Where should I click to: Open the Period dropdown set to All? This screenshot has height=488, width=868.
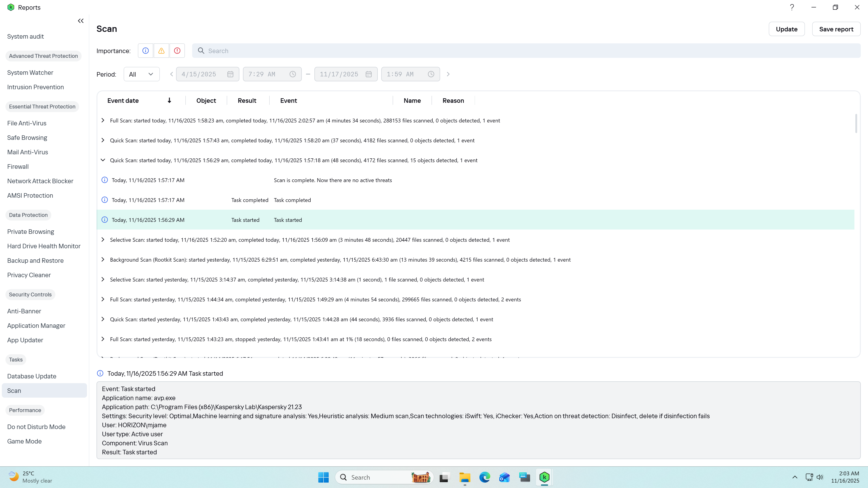coord(142,74)
